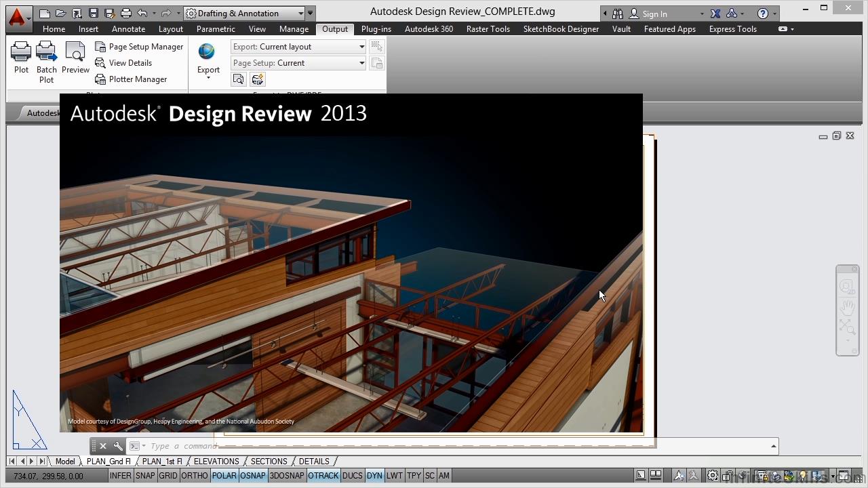Click the printer Plot icon in Quick Access toolbar
Screen dimensions: 868x488
[125, 13]
